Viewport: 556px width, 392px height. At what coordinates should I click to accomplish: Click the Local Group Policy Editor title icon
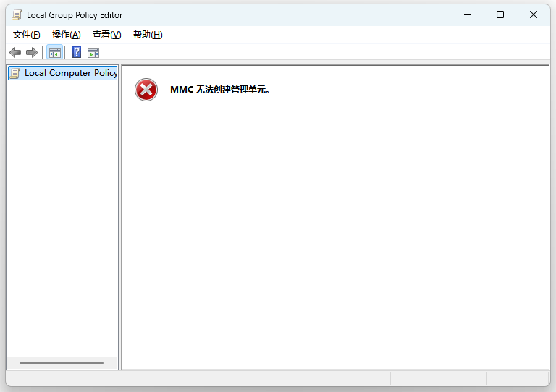coord(17,15)
